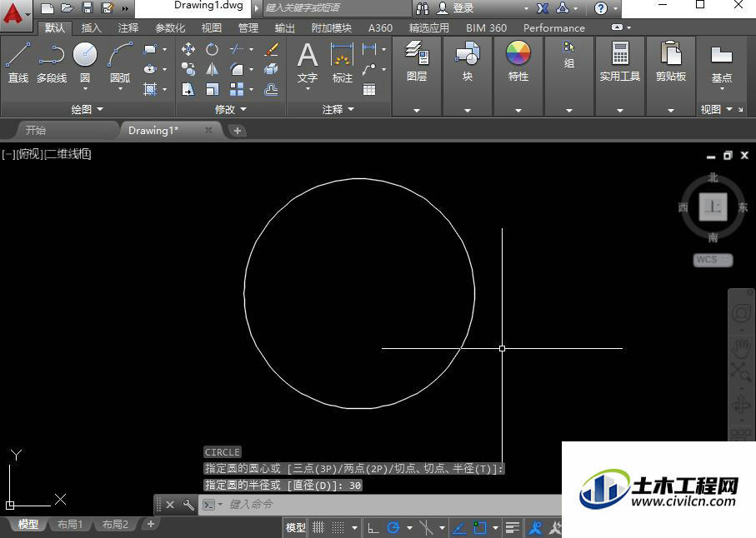Switch to the Manage (管理) ribbon tab

coord(248,28)
